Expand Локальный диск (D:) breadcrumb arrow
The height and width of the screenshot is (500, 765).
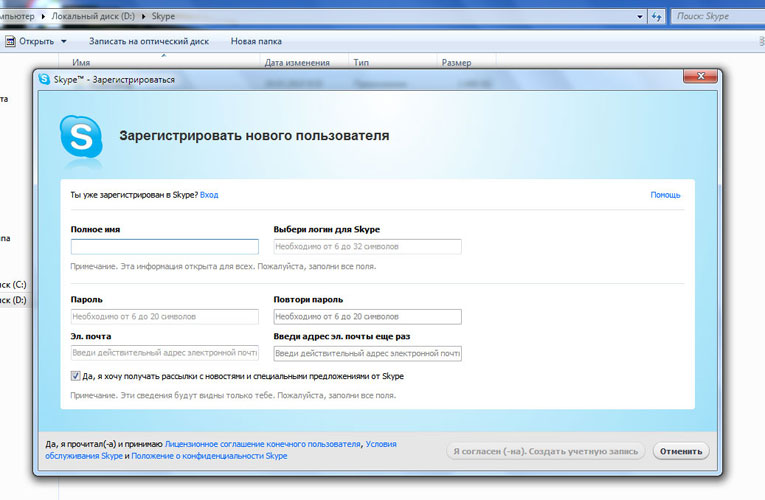pos(144,17)
